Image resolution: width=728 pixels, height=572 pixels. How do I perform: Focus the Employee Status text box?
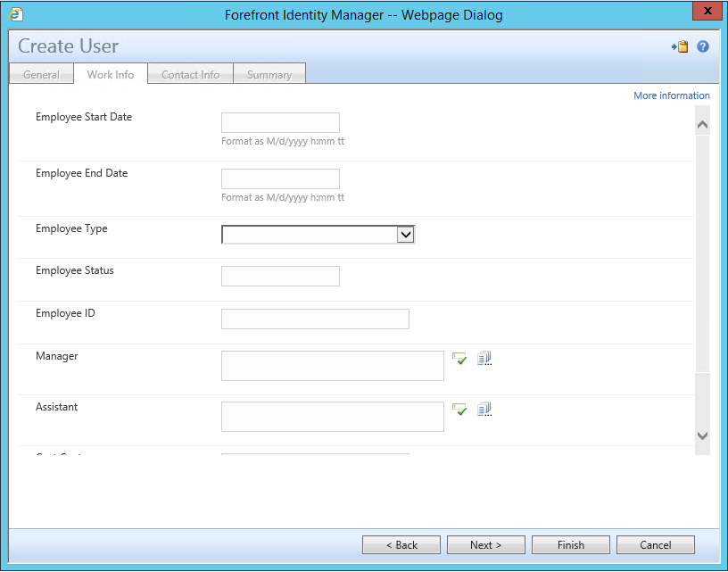click(x=280, y=277)
